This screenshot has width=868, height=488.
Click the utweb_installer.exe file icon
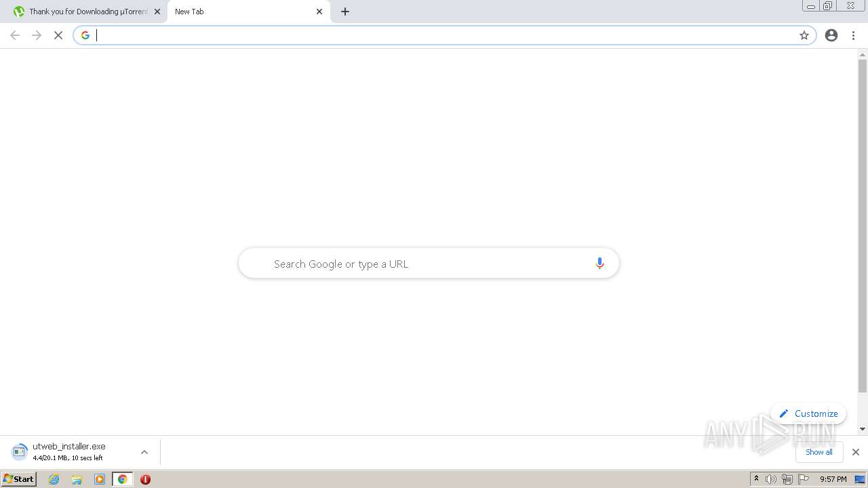tap(20, 452)
